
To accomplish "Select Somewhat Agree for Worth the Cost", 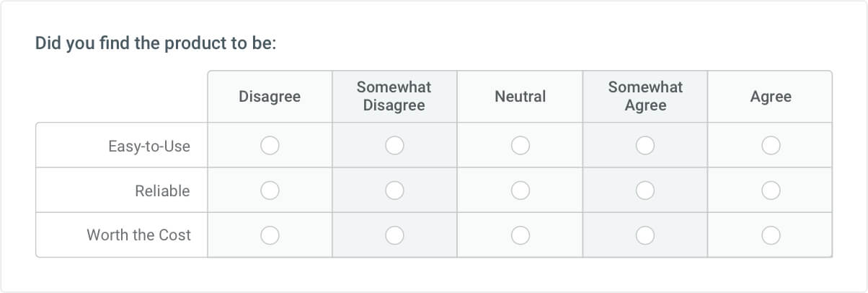I will point(645,235).
